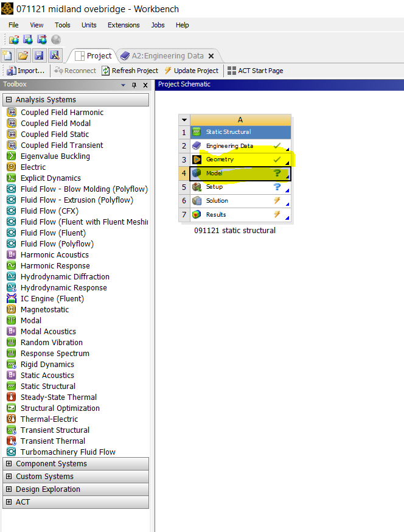Screen dimensions: 404x532
Task: Open the system A dropdown arrow
Action: tap(184, 120)
